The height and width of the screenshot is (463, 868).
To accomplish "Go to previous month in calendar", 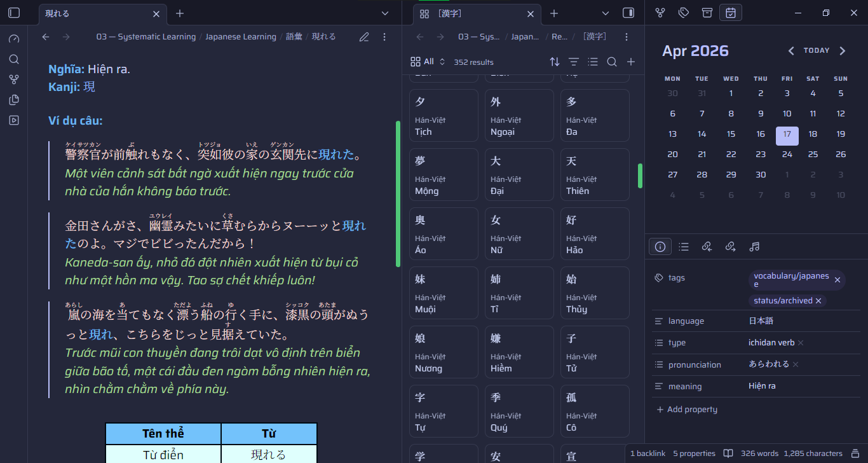I will pyautogui.click(x=791, y=51).
